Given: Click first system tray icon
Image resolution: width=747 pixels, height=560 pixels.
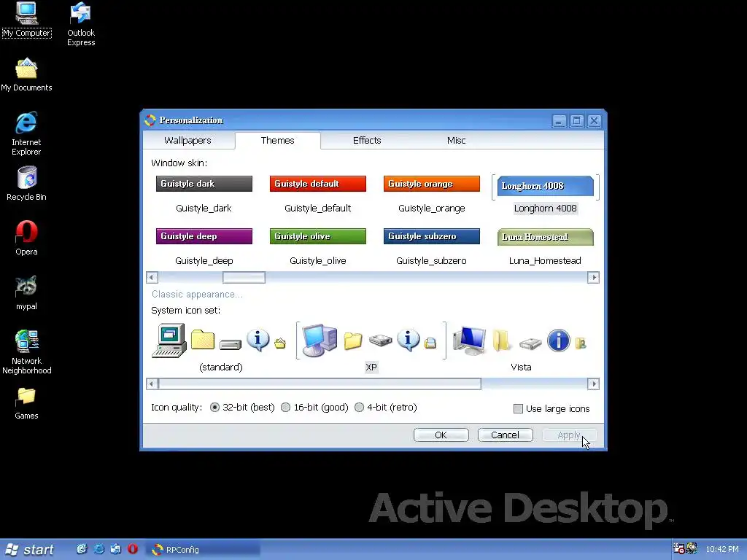Looking at the screenshot, I should 679,548.
